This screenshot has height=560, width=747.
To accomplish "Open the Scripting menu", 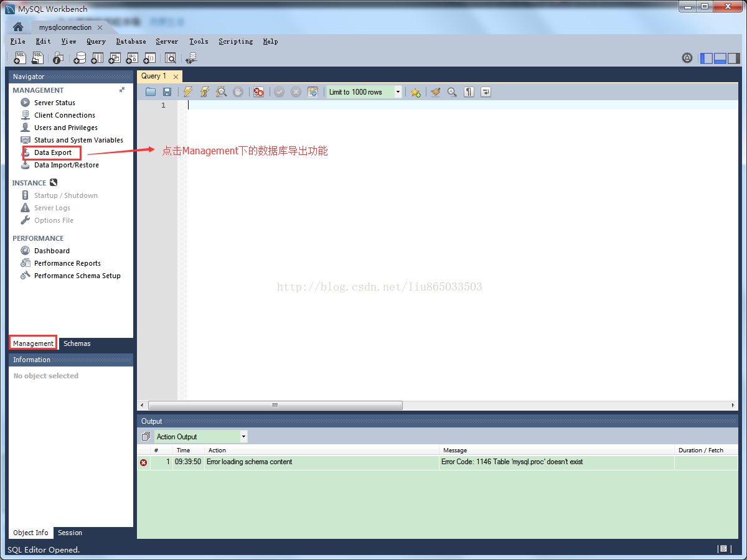I will (235, 41).
